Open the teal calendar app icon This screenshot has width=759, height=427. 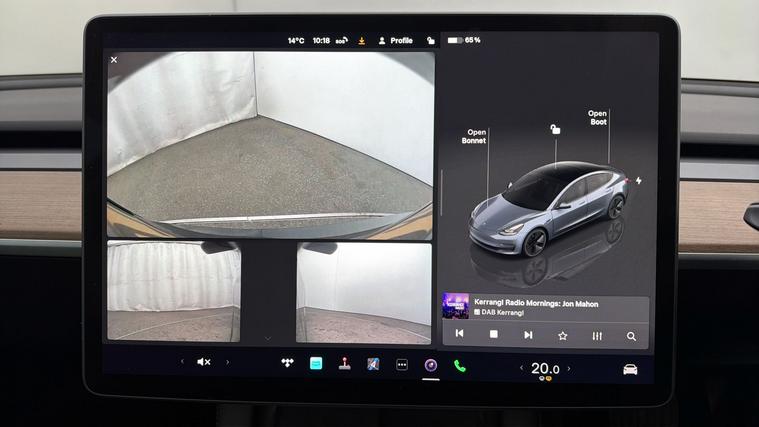316,364
